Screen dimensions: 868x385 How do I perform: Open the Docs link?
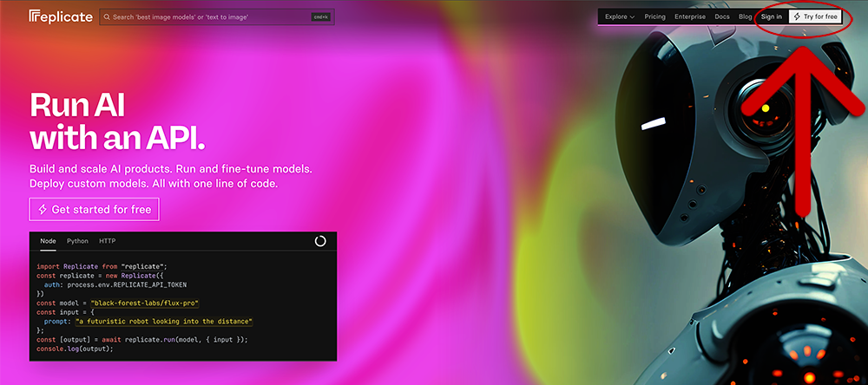(722, 16)
